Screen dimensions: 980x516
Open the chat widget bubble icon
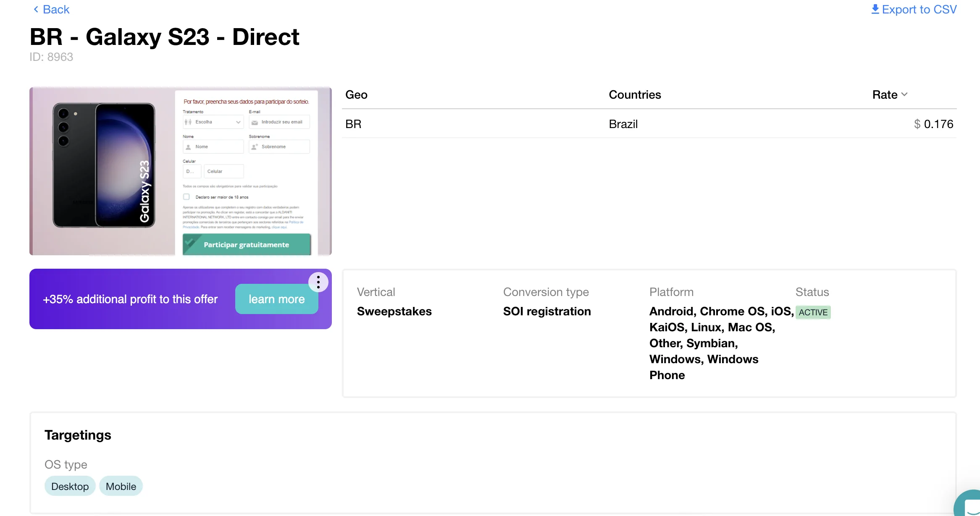pyautogui.click(x=970, y=506)
